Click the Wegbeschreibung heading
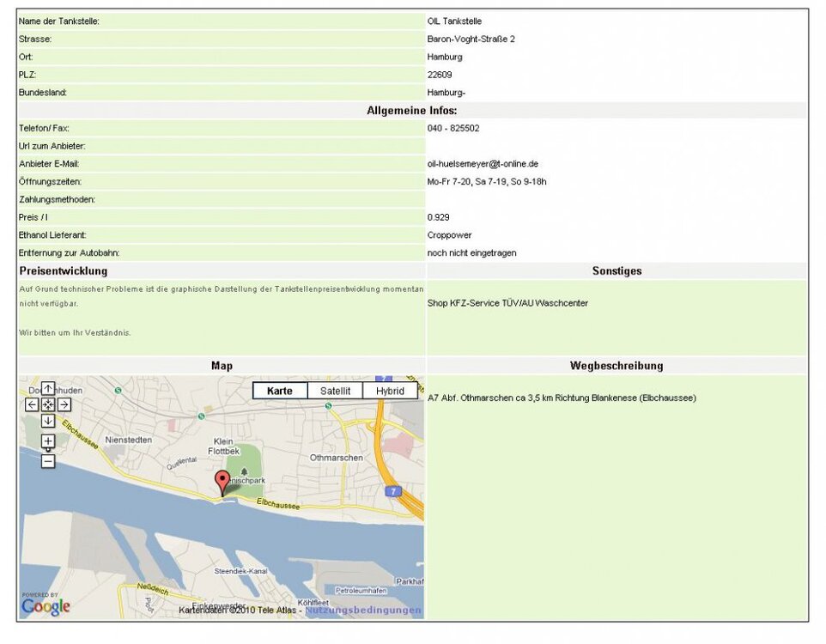 click(616, 366)
